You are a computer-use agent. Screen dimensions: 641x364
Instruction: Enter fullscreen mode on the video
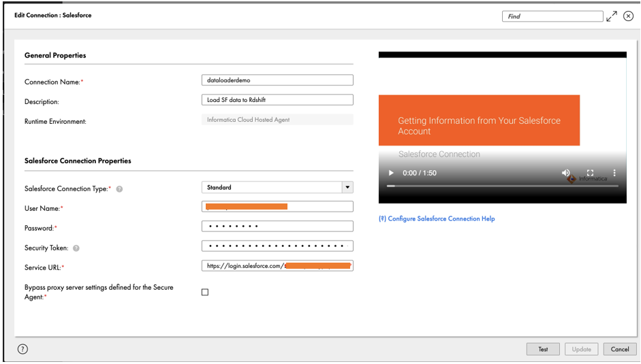590,173
